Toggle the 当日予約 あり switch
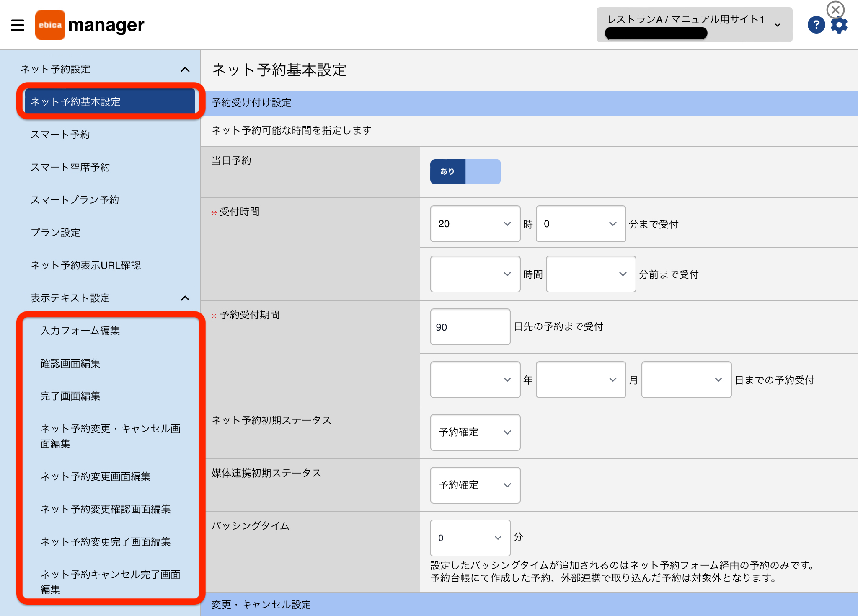858x616 pixels. pyautogui.click(x=465, y=171)
